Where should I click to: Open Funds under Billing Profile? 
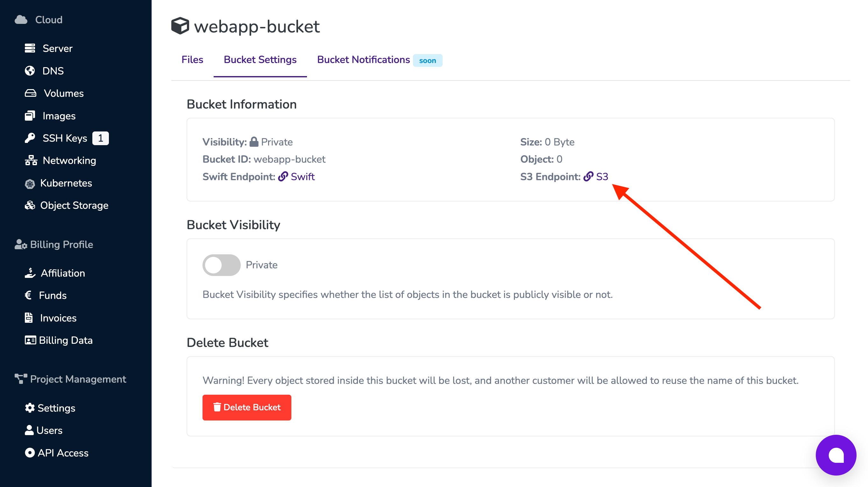(53, 295)
